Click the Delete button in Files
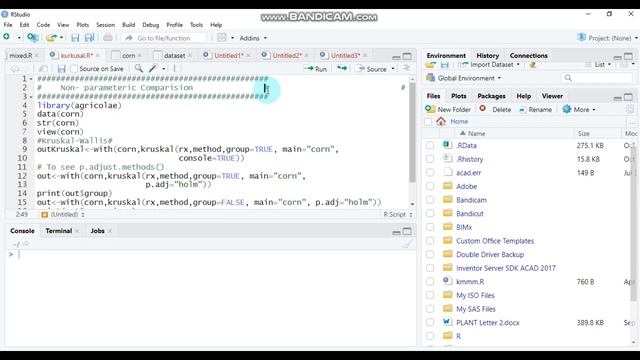The width and height of the screenshot is (640, 360). pyautogui.click(x=495, y=109)
